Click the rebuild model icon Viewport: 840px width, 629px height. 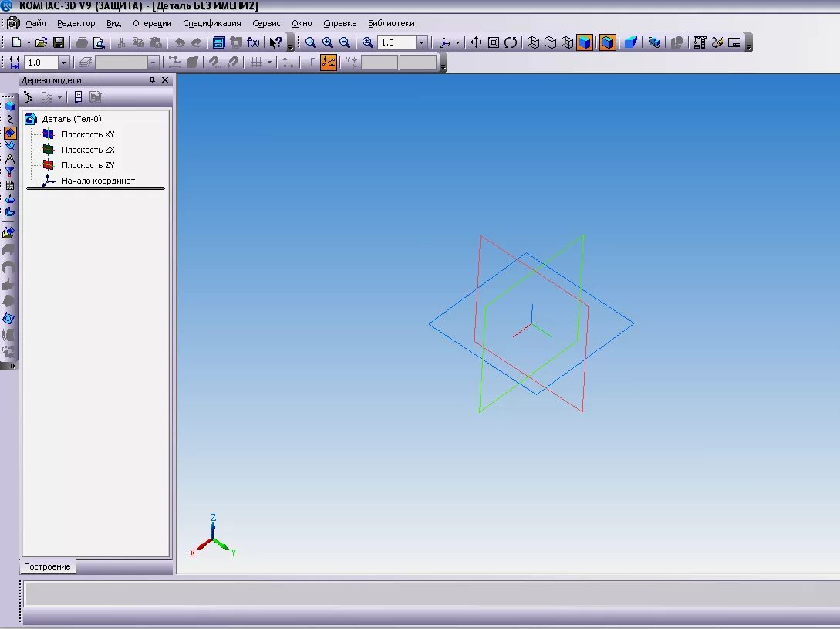tap(653, 42)
